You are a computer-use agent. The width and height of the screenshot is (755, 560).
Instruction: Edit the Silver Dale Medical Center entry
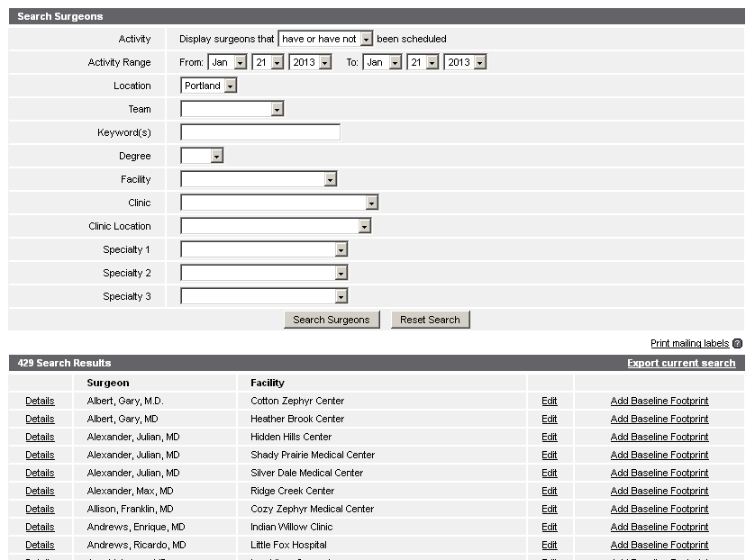550,473
